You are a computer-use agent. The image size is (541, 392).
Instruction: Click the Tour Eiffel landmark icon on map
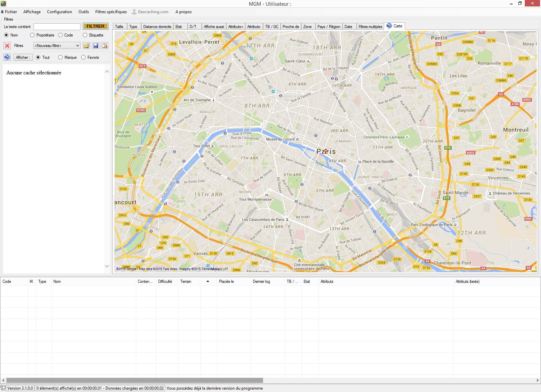point(213,146)
